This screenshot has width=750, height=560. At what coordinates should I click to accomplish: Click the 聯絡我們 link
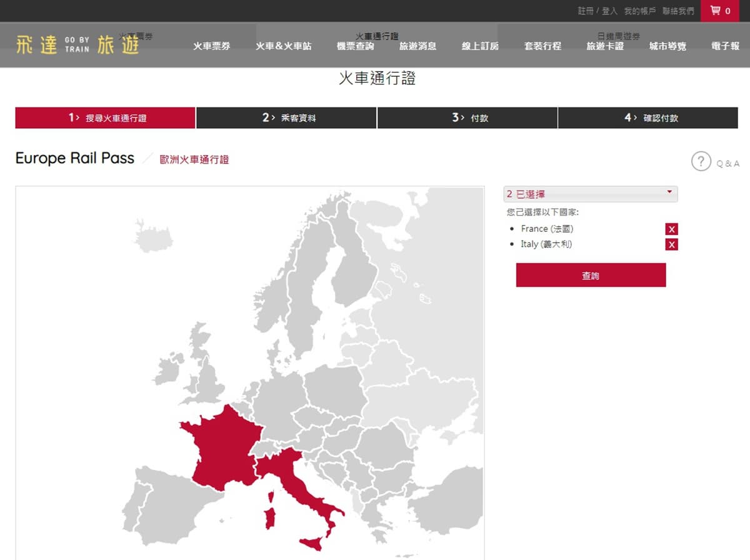tap(678, 11)
